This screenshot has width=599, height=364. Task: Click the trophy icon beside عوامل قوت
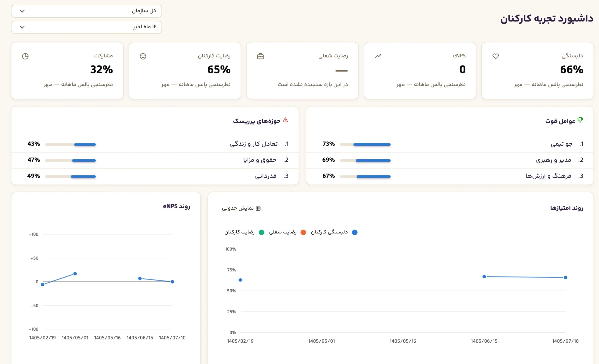point(580,120)
